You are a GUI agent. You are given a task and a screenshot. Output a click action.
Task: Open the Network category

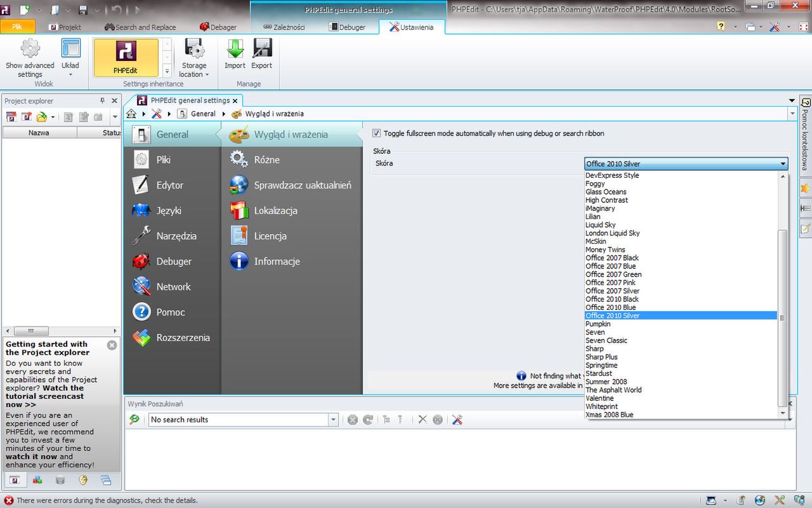pos(172,286)
